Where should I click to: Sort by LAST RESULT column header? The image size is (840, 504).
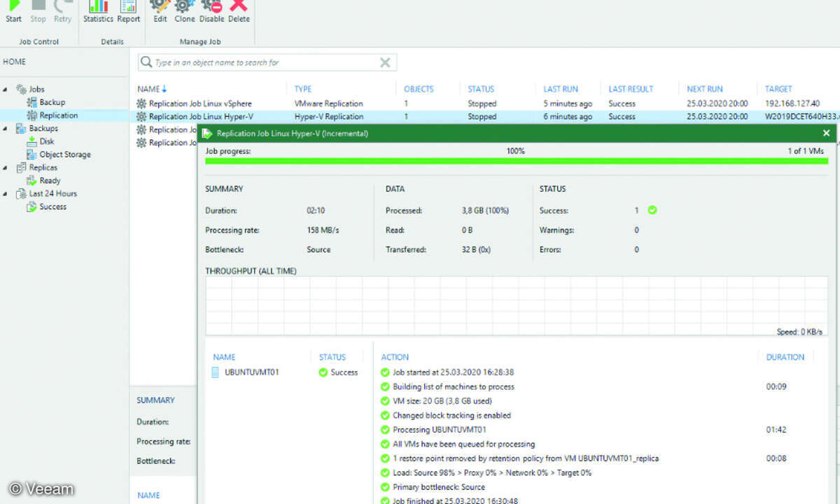(x=631, y=89)
